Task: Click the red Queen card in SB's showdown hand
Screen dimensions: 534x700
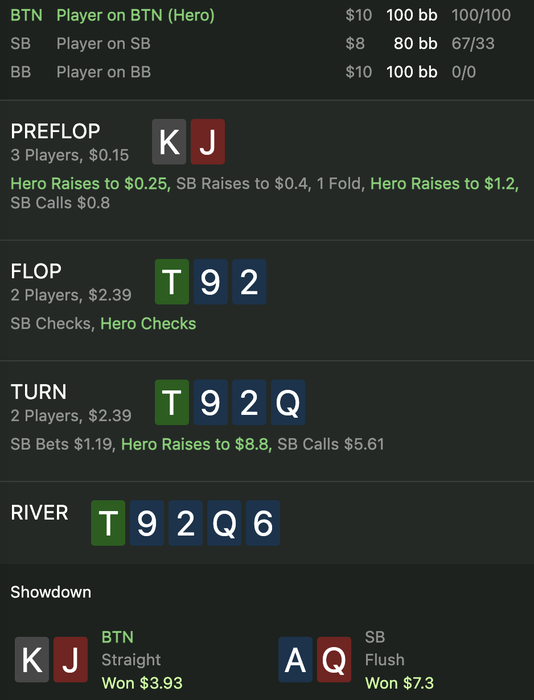Action: click(x=334, y=659)
